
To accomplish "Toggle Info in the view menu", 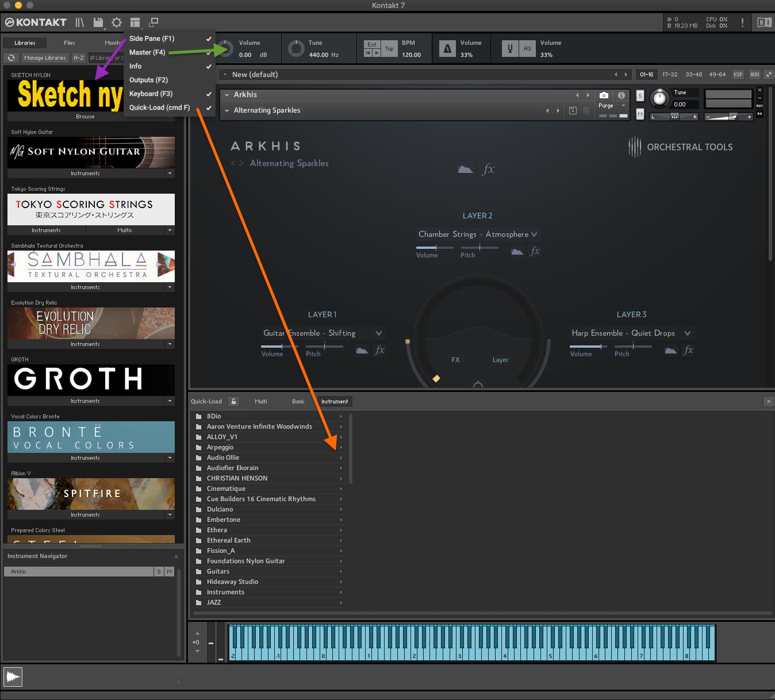I will [170, 66].
